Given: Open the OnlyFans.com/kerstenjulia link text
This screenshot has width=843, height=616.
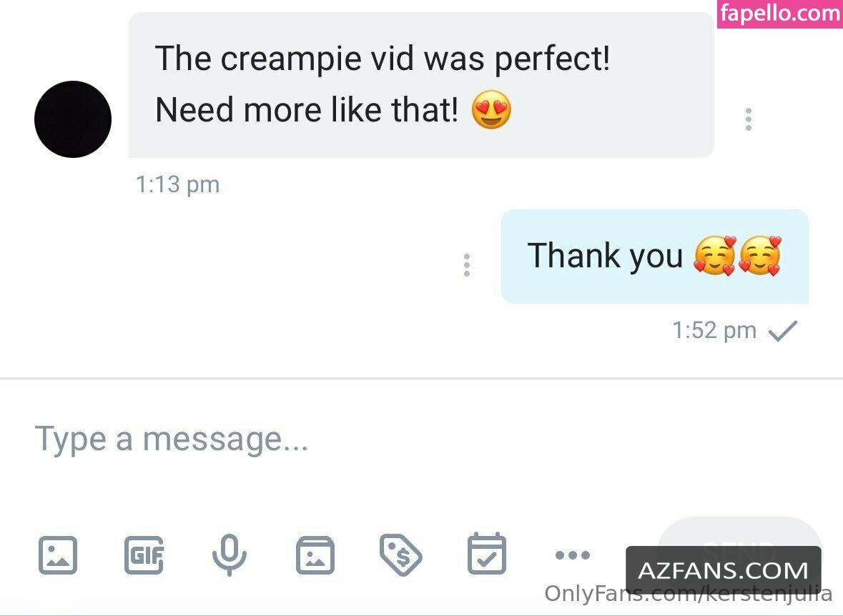Looking at the screenshot, I should (x=688, y=594).
